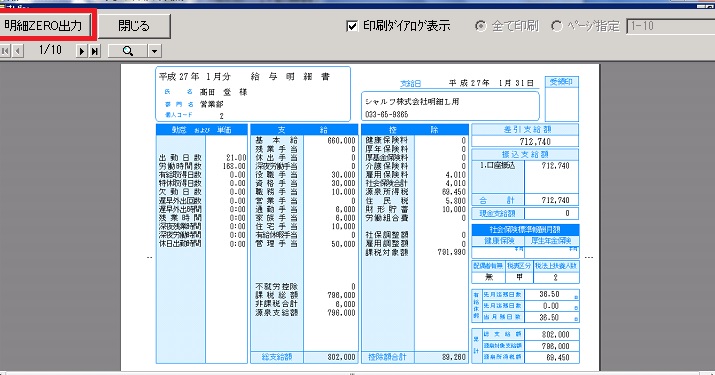Viewport: 715px width, 375px height.
Task: Click the 明細ZERO出力 button
Action: click(x=44, y=25)
